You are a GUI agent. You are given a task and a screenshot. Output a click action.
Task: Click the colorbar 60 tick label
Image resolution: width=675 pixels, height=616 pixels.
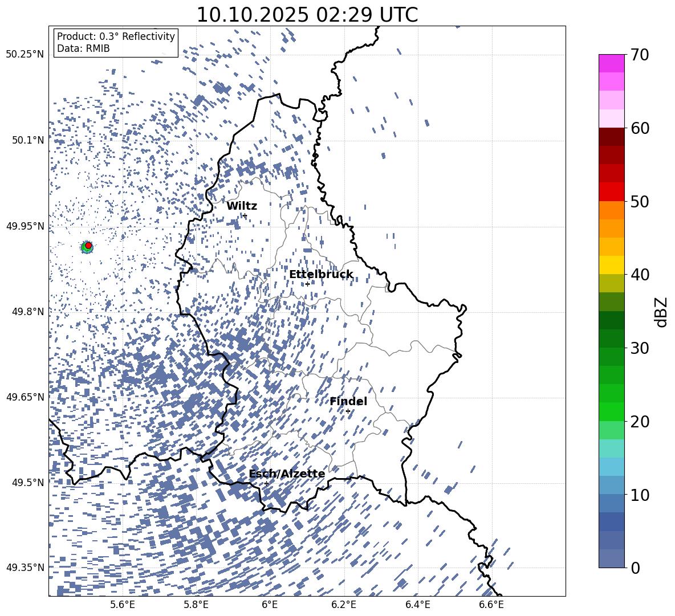[x=640, y=128]
